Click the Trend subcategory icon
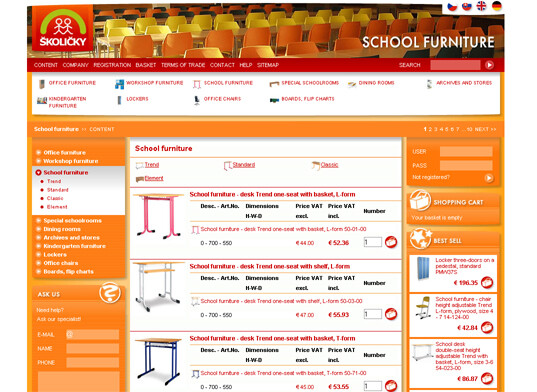This screenshot has width=537, height=392. point(139,166)
